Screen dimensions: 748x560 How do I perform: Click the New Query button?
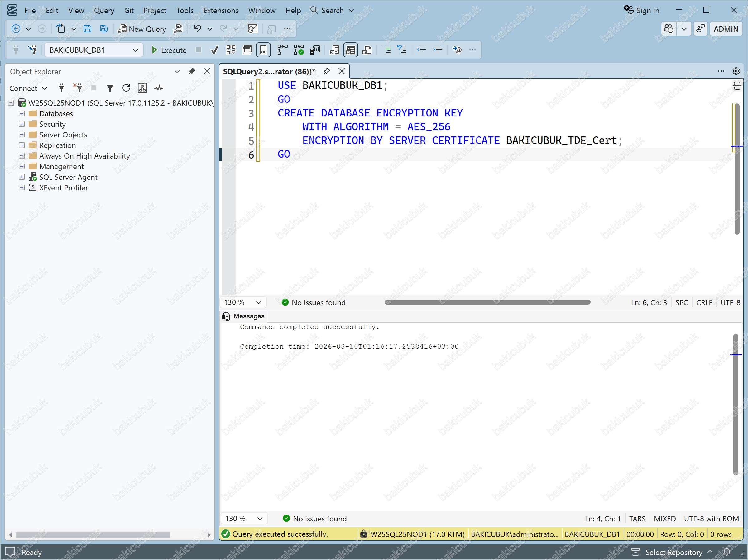(x=142, y=29)
